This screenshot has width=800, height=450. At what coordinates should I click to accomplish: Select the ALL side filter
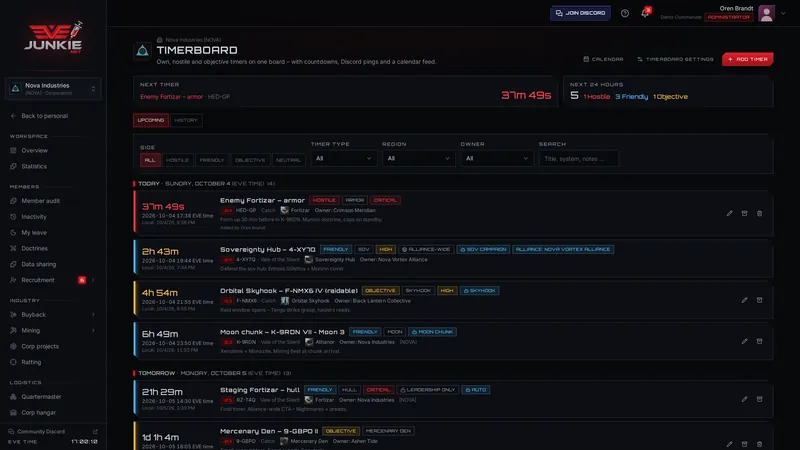[x=150, y=160]
